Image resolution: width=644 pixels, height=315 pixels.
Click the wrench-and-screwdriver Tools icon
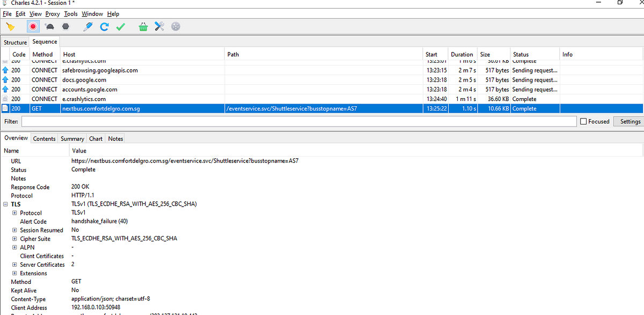coord(159,26)
